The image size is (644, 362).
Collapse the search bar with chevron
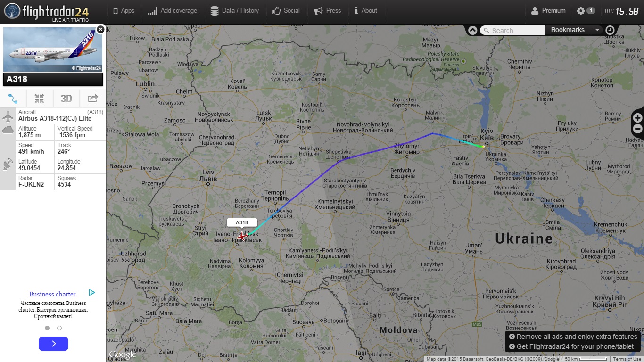[472, 31]
